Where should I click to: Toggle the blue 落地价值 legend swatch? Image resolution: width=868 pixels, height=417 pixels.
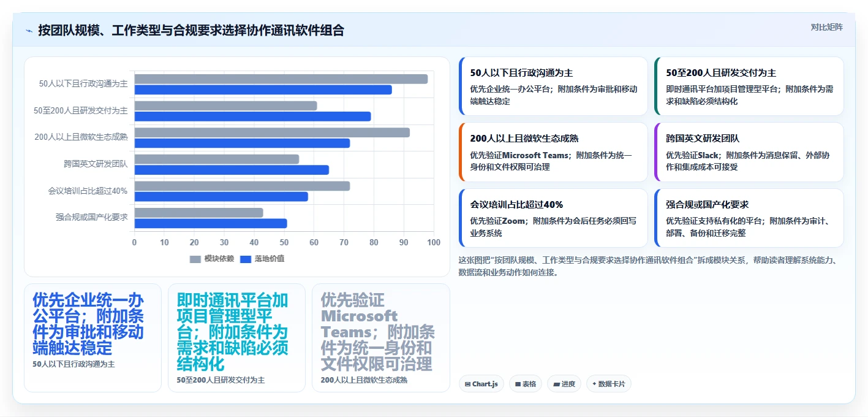pyautogui.click(x=246, y=259)
